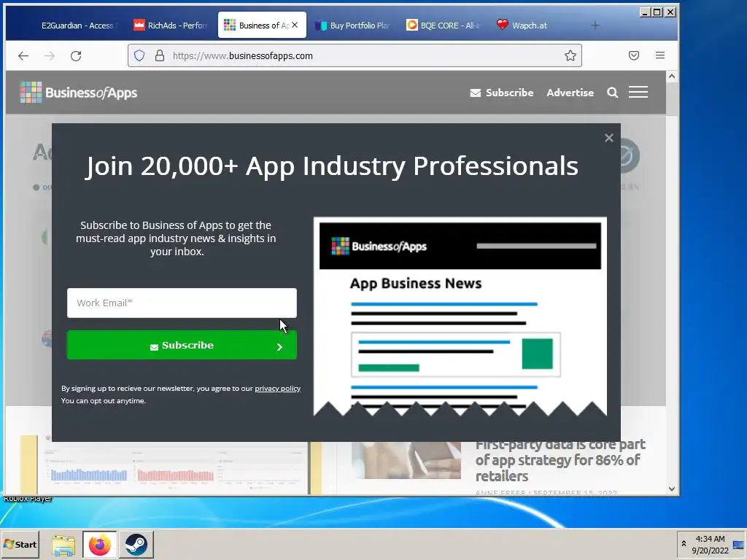Image resolution: width=747 pixels, height=560 pixels.
Task: Open File Explorer from the taskbar
Action: click(63, 545)
